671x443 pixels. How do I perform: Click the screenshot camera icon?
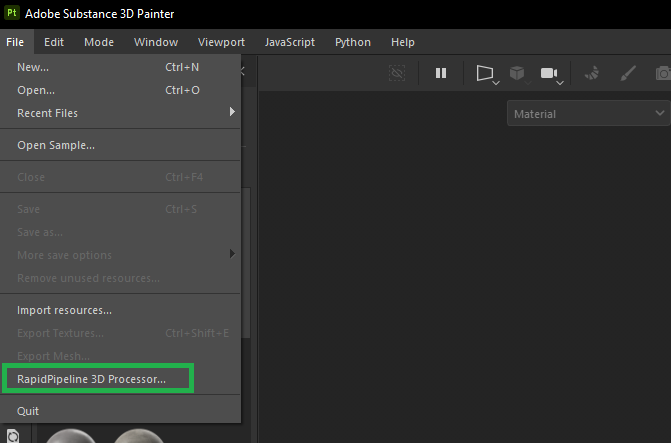pyautogui.click(x=663, y=74)
